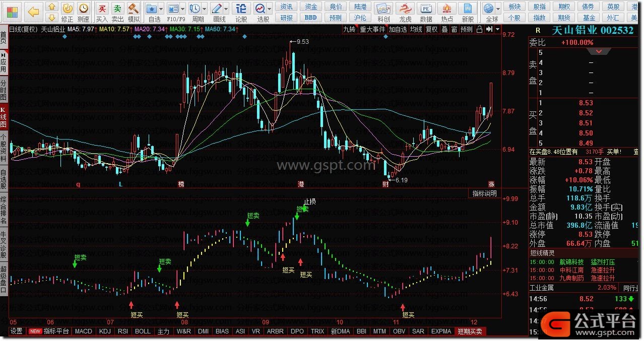Open the EXPMA indicator tab

click(441, 331)
